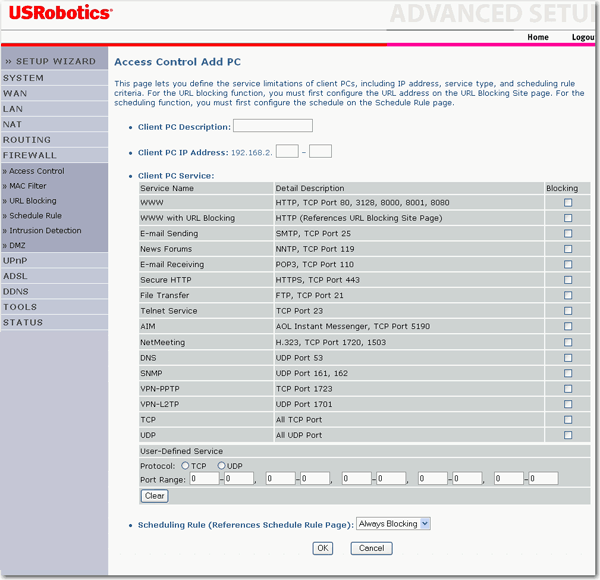Confirm with the OK button
This screenshot has height=580, width=600.
point(323,548)
